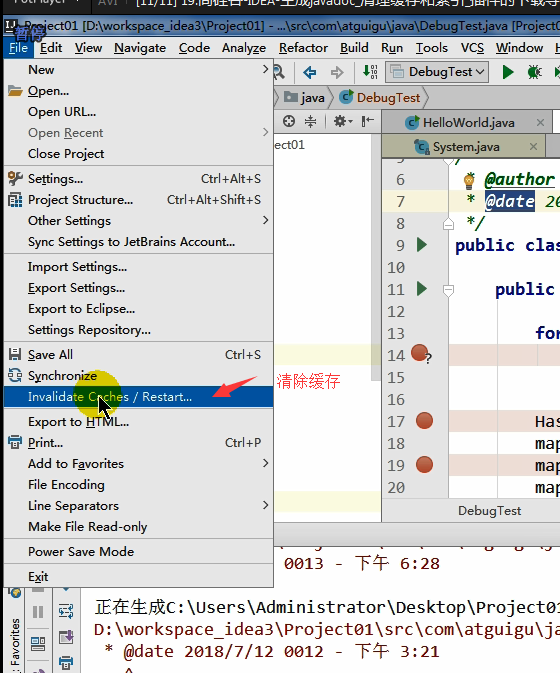Click the intention lightbulb on line 6
This screenshot has height=673, width=560.
click(469, 180)
